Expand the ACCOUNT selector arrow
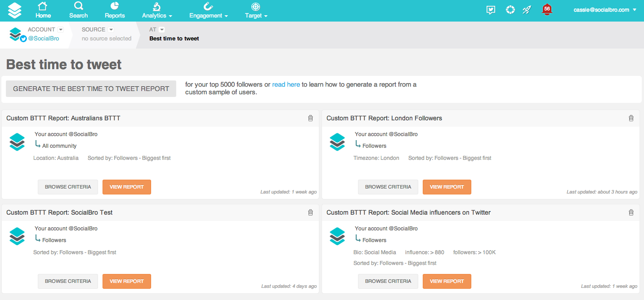 61,30
